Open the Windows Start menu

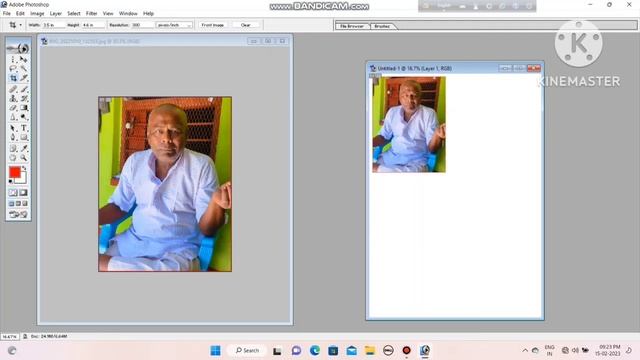pyautogui.click(x=216, y=351)
